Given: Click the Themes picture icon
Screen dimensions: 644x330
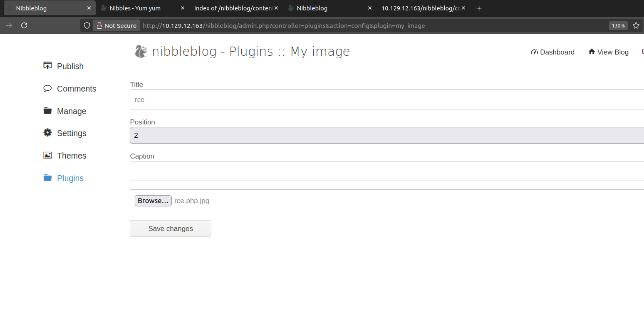Looking at the screenshot, I should click(x=47, y=155).
